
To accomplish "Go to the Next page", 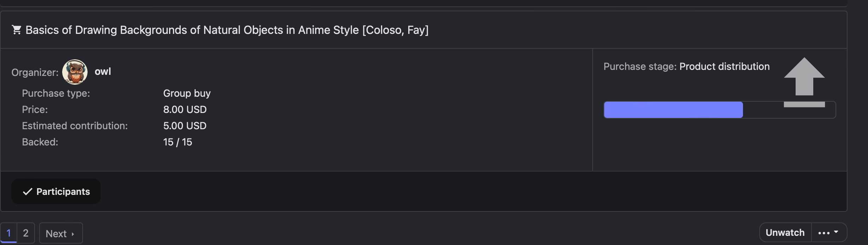I will (x=61, y=233).
